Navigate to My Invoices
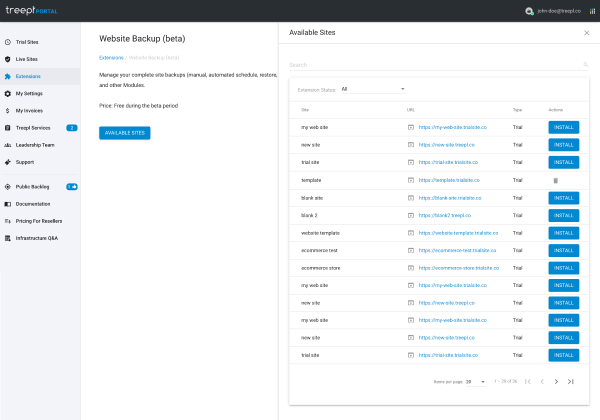The width and height of the screenshot is (600, 420). [x=29, y=110]
